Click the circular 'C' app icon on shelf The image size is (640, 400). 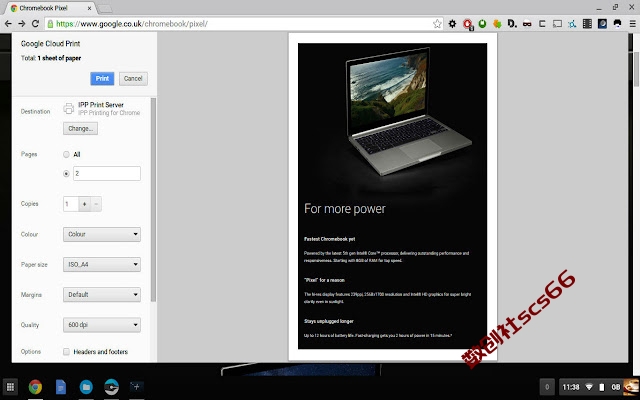(111, 387)
